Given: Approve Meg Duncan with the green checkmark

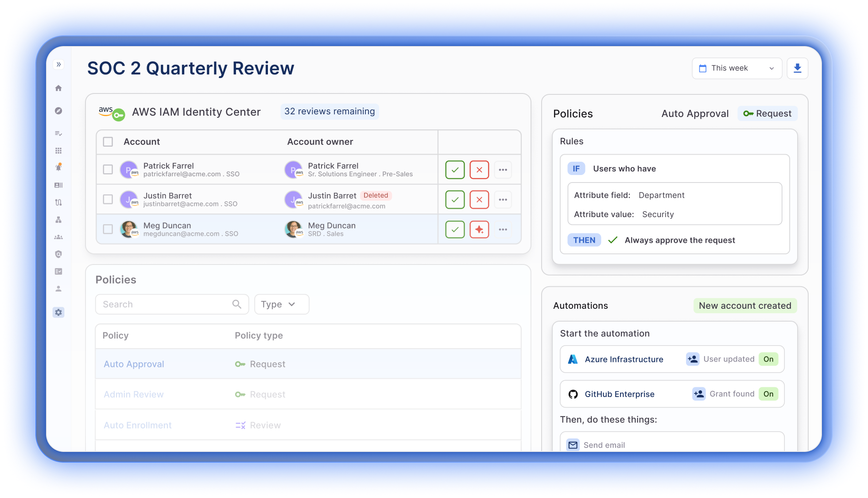Looking at the screenshot, I should [454, 229].
